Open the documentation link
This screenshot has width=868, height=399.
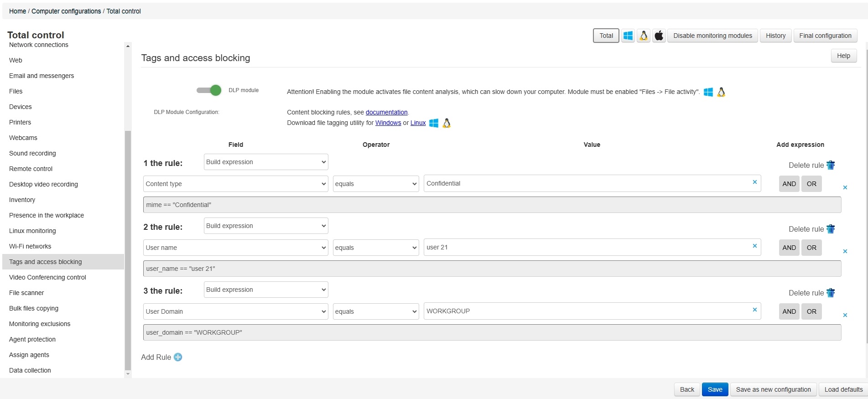tap(386, 112)
